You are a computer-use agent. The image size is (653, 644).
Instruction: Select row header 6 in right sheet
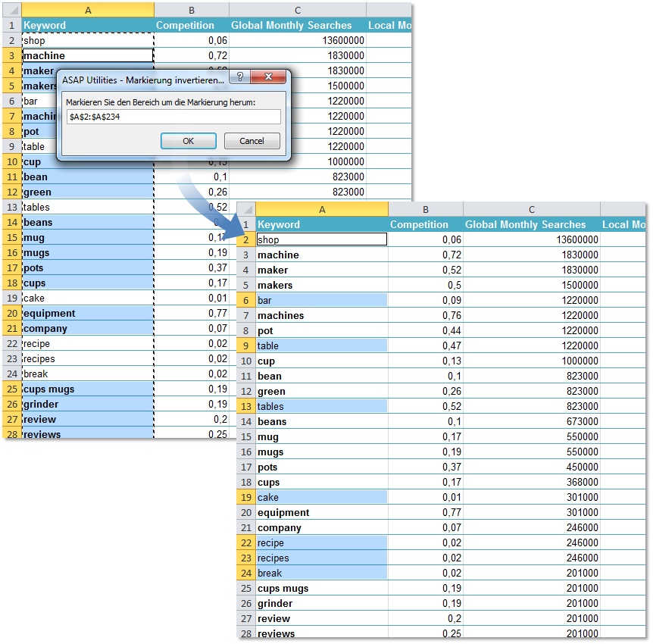[246, 300]
